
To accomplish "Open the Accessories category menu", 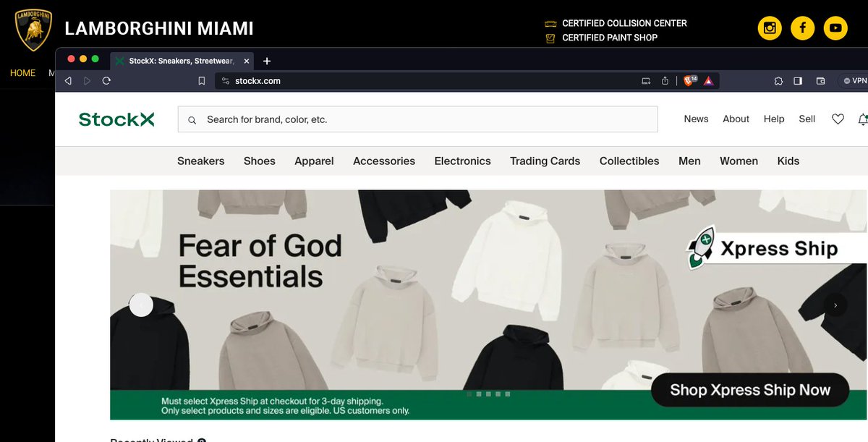I will pyautogui.click(x=384, y=161).
